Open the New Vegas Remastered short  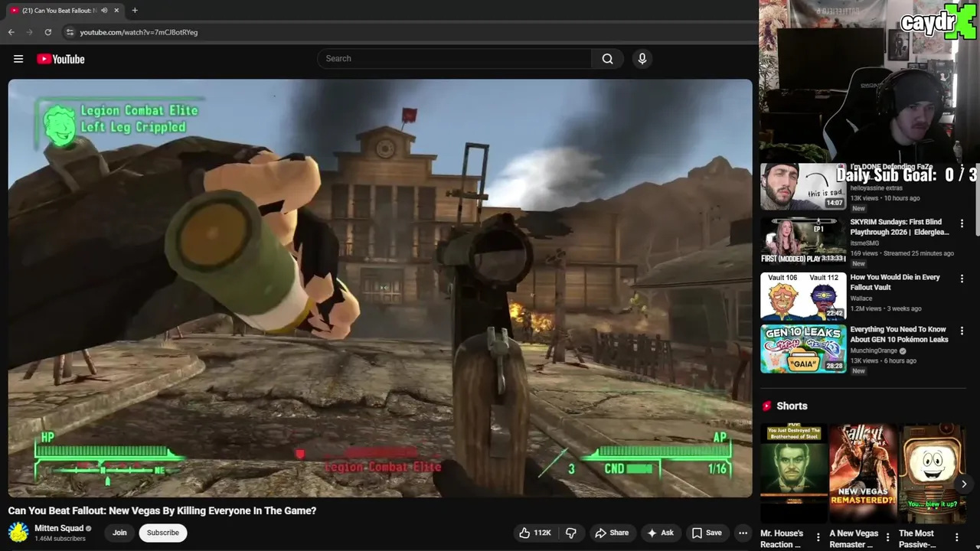pos(863,474)
